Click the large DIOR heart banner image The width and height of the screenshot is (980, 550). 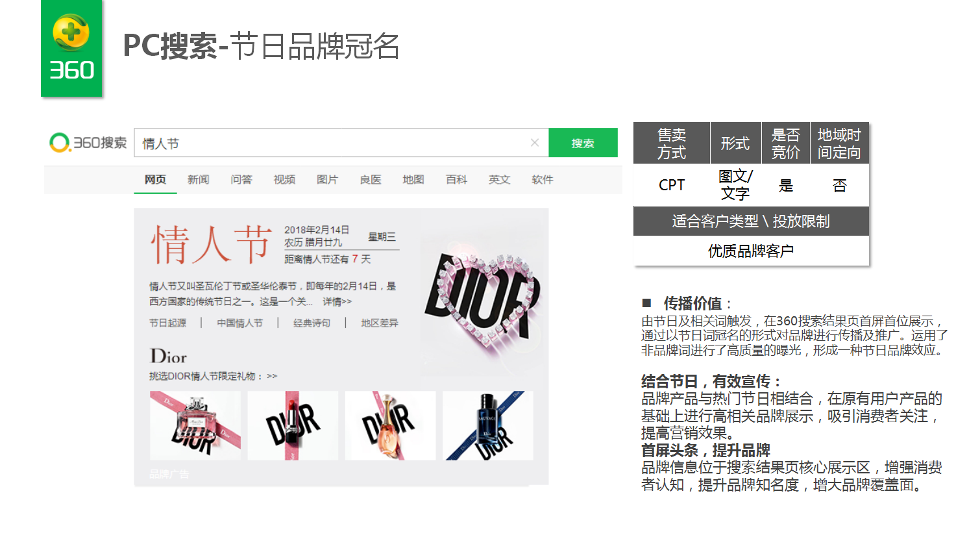482,300
